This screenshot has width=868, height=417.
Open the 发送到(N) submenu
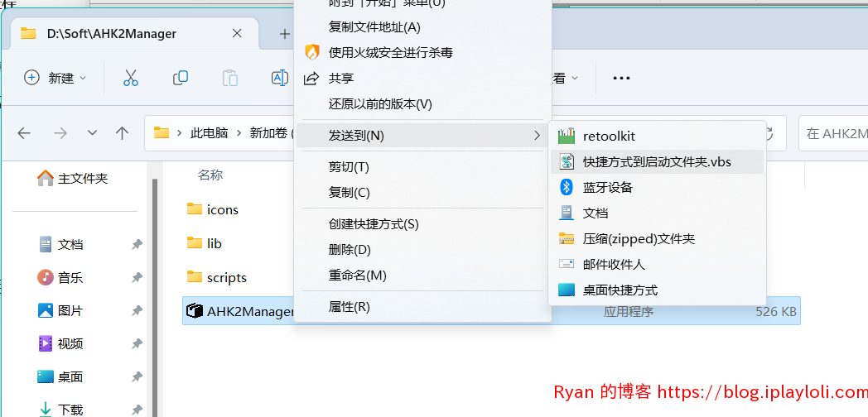click(x=422, y=136)
